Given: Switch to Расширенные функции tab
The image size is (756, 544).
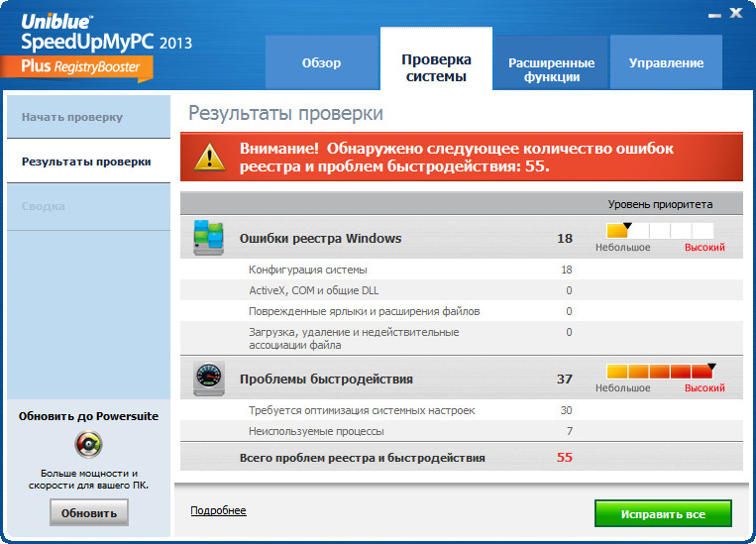Looking at the screenshot, I should click(x=551, y=69).
